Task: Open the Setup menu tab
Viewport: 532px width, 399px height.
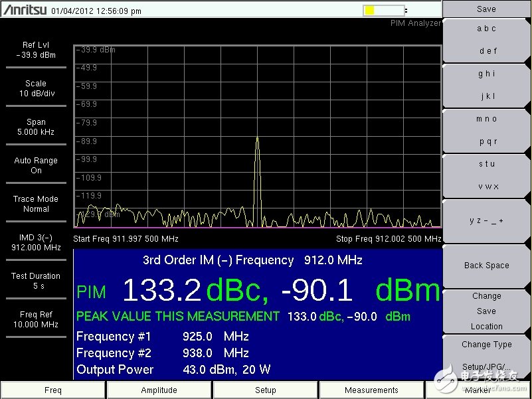Action: (266, 390)
